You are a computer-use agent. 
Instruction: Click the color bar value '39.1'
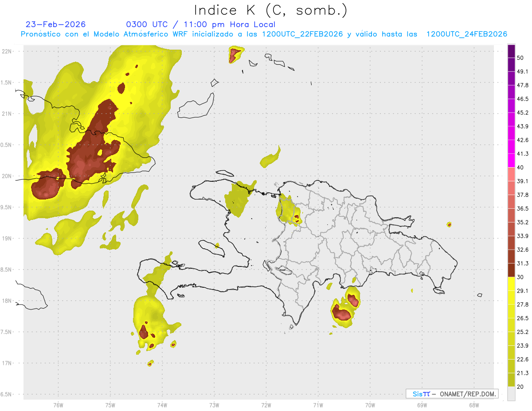click(x=523, y=181)
